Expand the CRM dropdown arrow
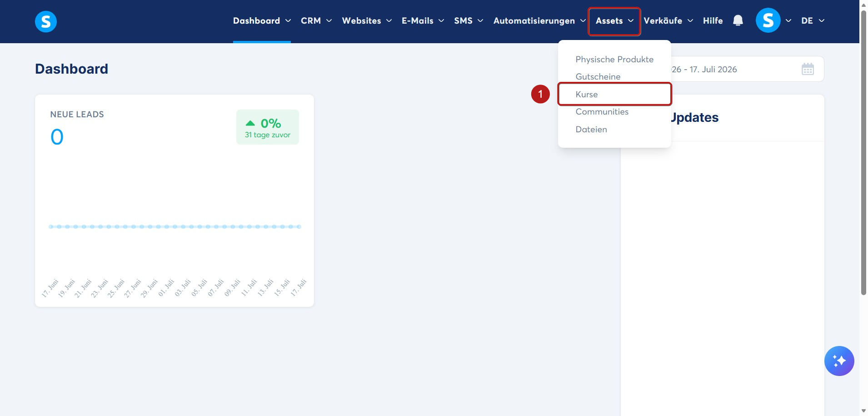 click(x=329, y=20)
